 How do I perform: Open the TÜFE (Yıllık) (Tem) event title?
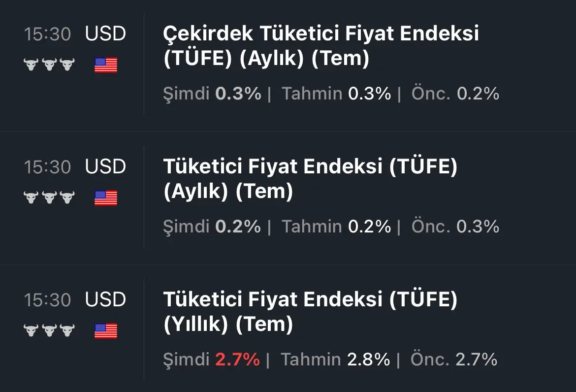(311, 312)
